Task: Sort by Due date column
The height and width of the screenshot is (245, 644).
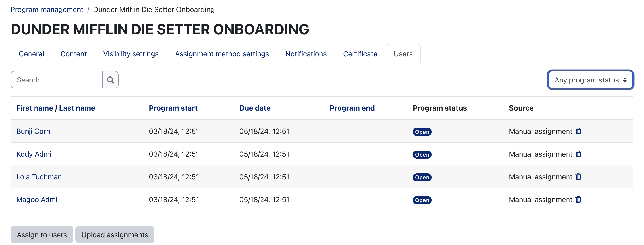Action: 255,108
